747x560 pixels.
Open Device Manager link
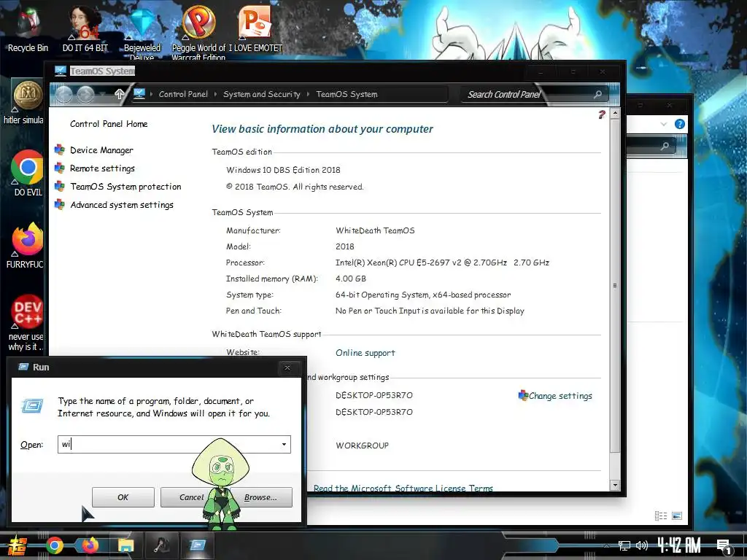(101, 150)
